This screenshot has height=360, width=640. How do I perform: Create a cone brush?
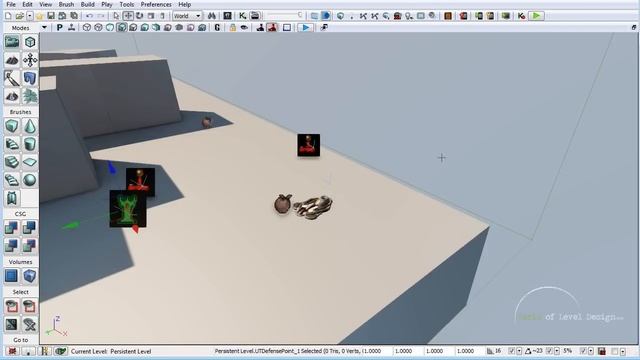[x=30, y=127]
